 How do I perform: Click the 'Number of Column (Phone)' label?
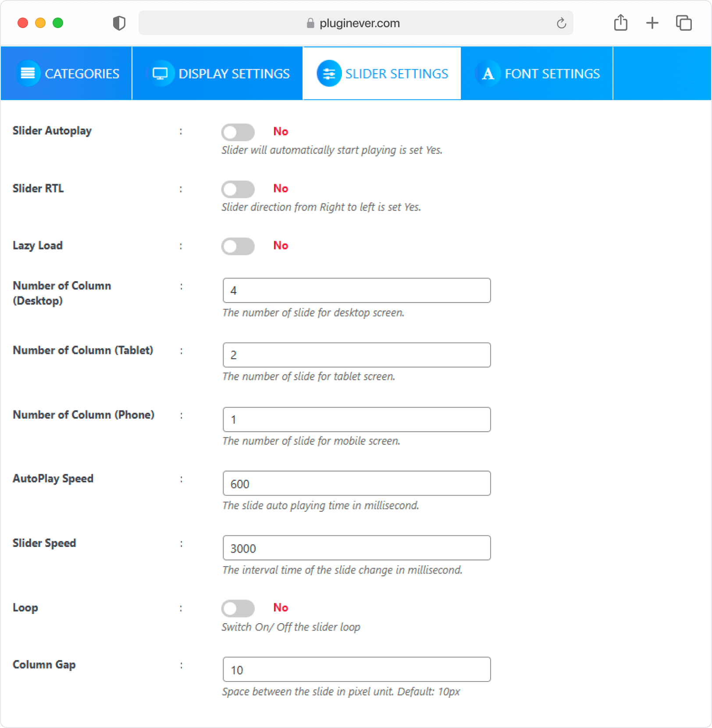pyautogui.click(x=83, y=415)
